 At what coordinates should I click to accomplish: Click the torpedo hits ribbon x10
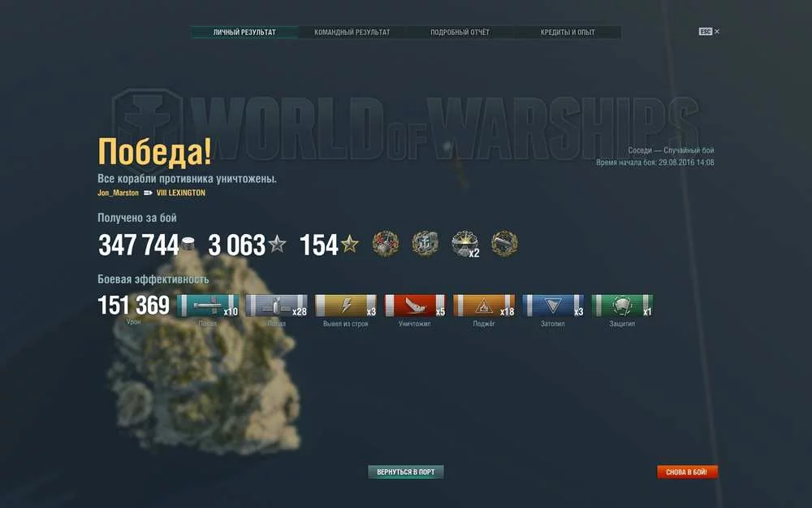coord(208,306)
